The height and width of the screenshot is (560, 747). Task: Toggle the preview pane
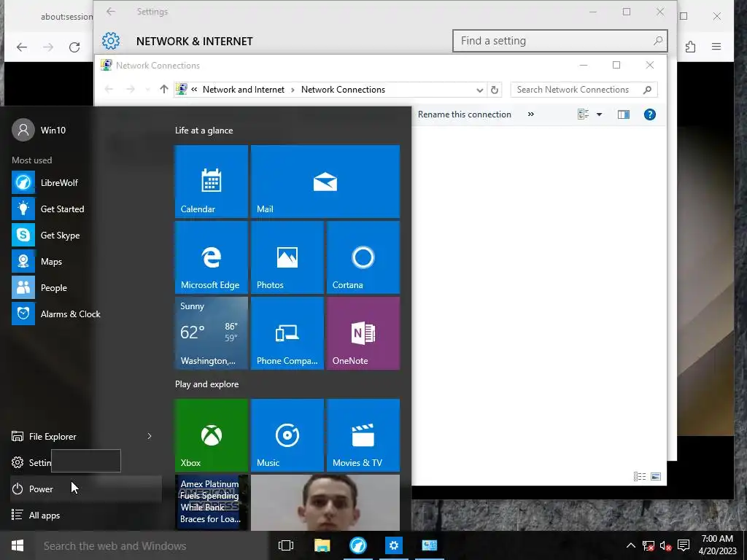624,114
